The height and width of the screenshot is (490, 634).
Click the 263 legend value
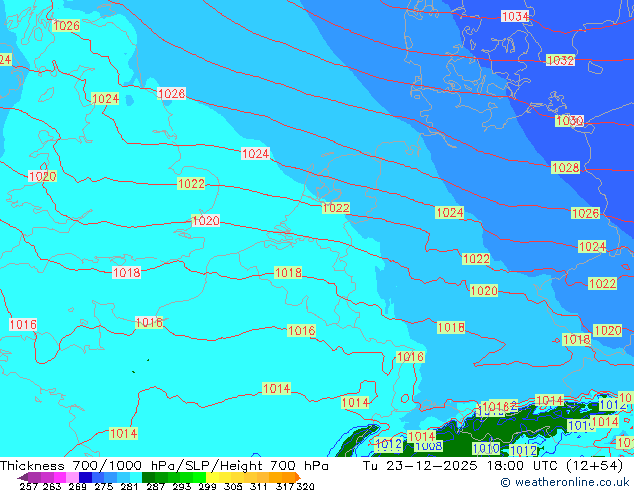pyautogui.click(x=52, y=486)
